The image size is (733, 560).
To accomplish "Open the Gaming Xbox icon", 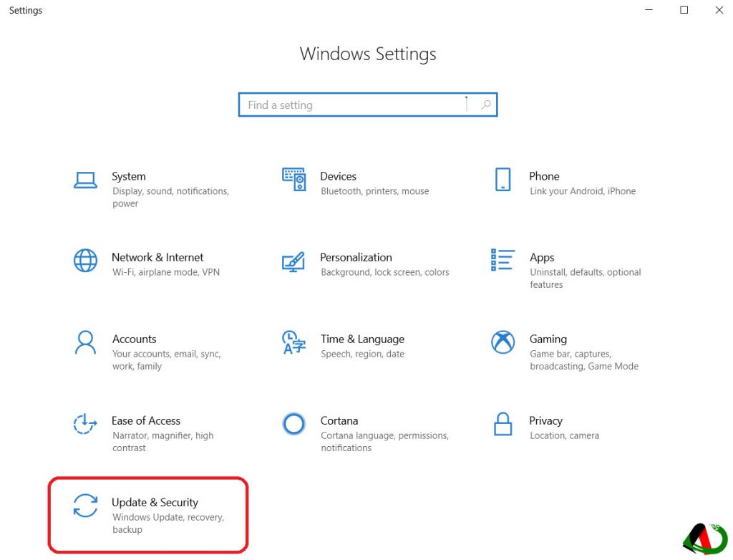I will pos(503,342).
